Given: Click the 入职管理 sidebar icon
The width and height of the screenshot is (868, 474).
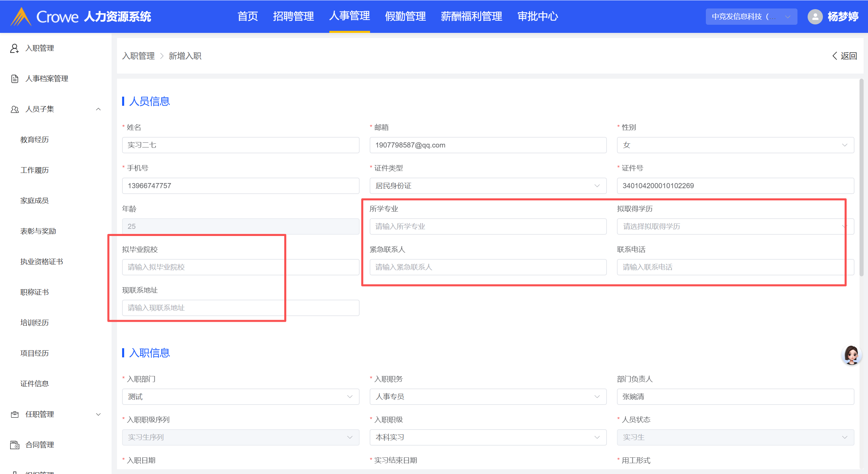Looking at the screenshot, I should (x=14, y=48).
